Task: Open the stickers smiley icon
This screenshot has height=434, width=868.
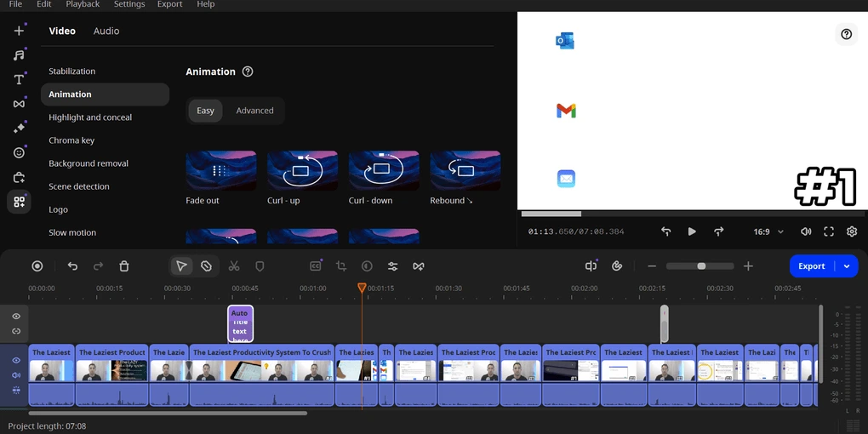Action: pyautogui.click(x=19, y=153)
